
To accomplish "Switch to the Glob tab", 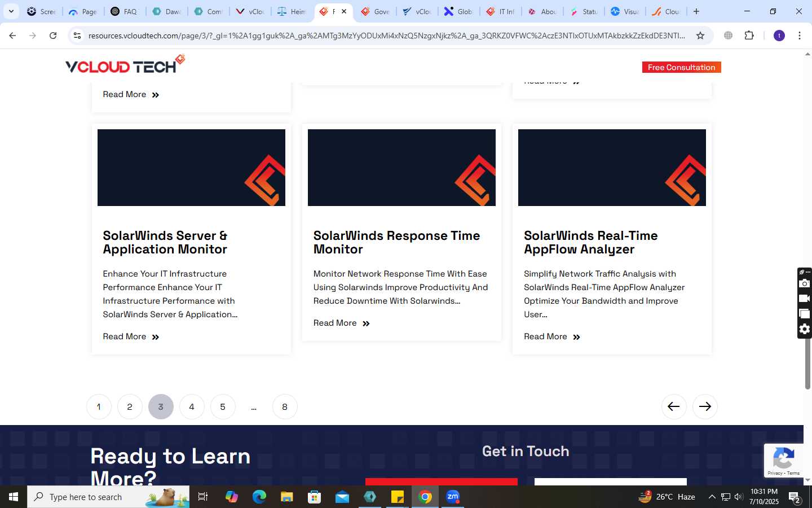I will [x=459, y=11].
